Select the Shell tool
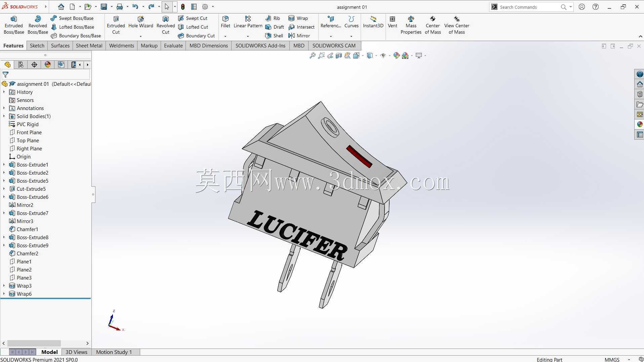The width and height of the screenshot is (644, 362). click(x=274, y=36)
